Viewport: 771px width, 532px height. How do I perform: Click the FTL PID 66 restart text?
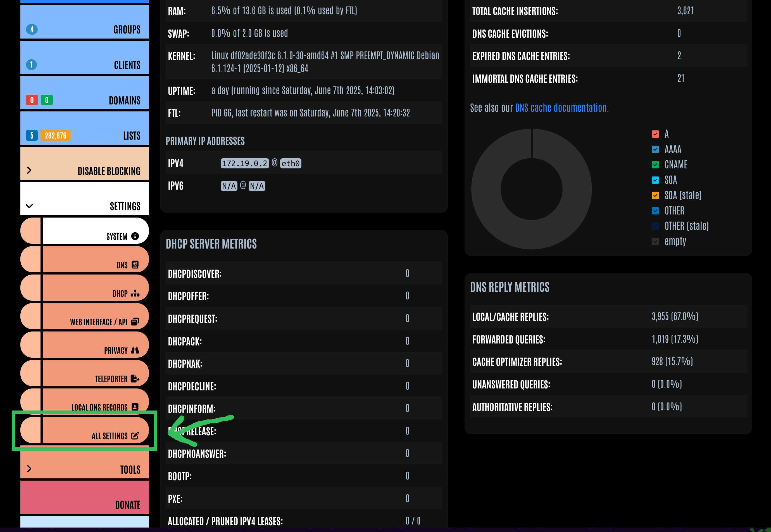310,113
